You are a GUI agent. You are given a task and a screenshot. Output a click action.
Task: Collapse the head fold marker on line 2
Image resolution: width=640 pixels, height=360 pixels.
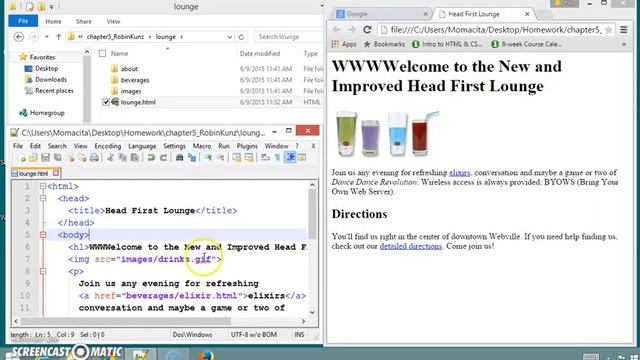click(x=43, y=198)
